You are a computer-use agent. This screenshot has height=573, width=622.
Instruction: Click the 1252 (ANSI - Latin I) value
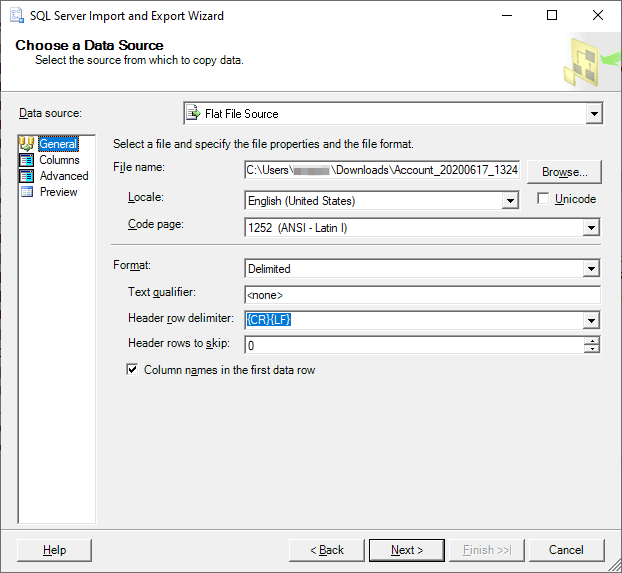point(298,228)
